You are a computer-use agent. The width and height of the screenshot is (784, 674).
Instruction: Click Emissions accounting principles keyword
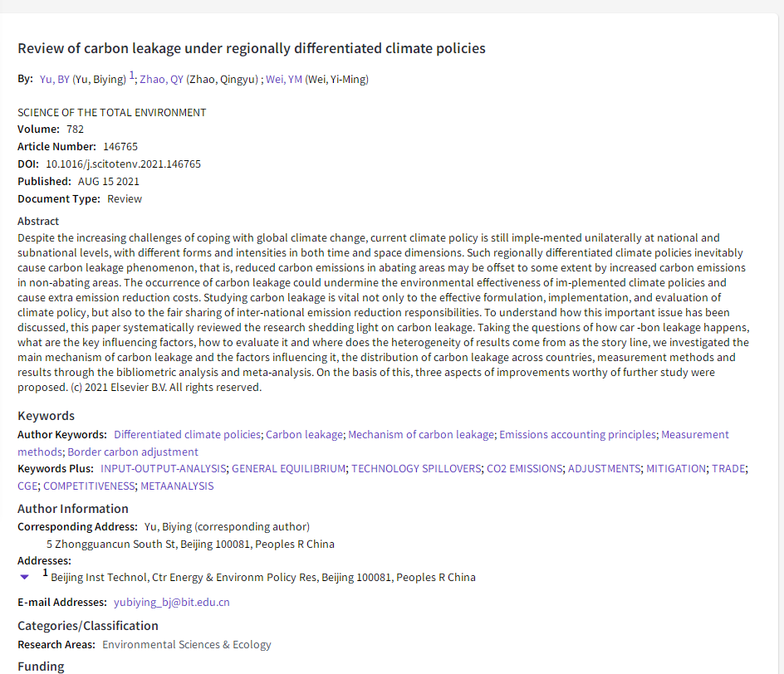coord(578,434)
